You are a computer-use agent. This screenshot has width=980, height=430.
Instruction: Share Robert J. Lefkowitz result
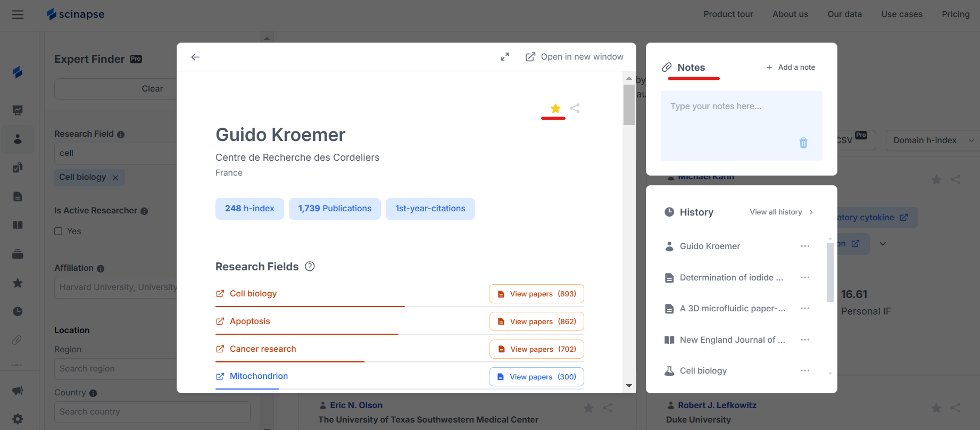[956, 408]
